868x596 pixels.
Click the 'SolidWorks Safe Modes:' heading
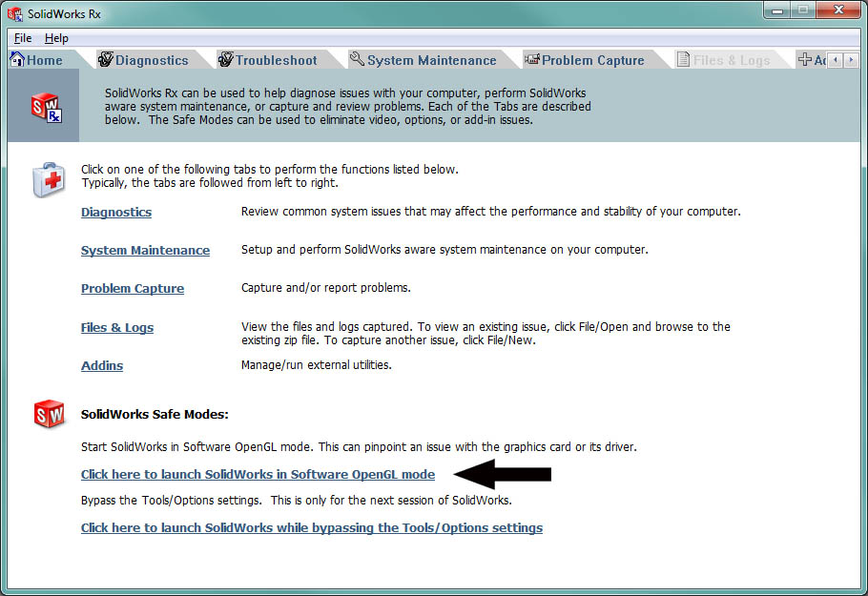[x=155, y=415]
